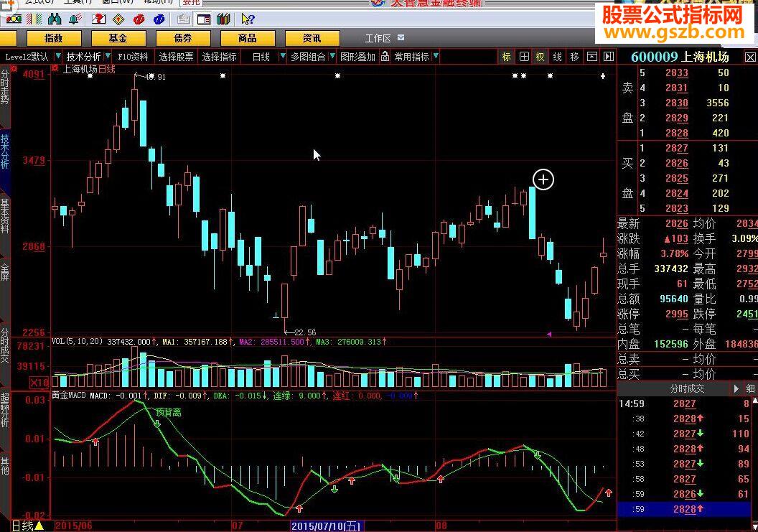Screen dimensions: 758x532
Task: Toggle the 线 drawing line button
Action: click(x=558, y=57)
